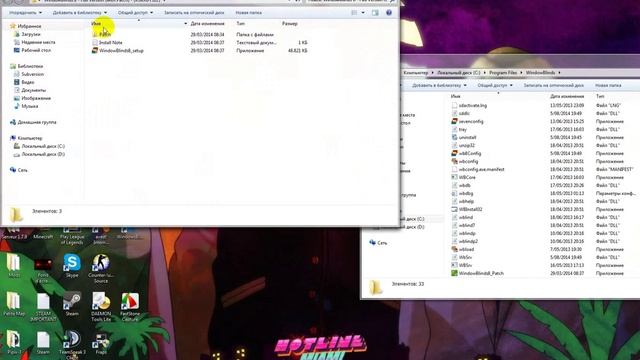Image resolution: width=640 pixels, height=360 pixels.
Task: Select the WBCore application icon in the WindowBlinds folder
Action: pos(454,177)
